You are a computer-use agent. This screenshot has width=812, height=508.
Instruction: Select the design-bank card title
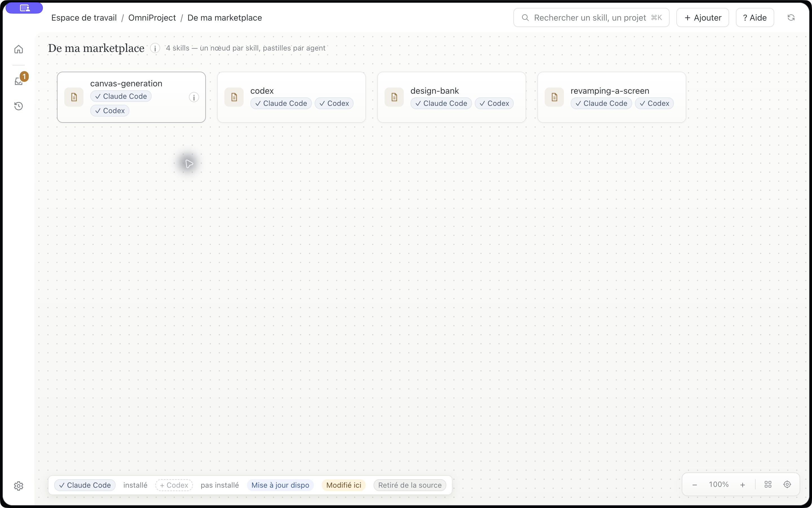[434, 91]
